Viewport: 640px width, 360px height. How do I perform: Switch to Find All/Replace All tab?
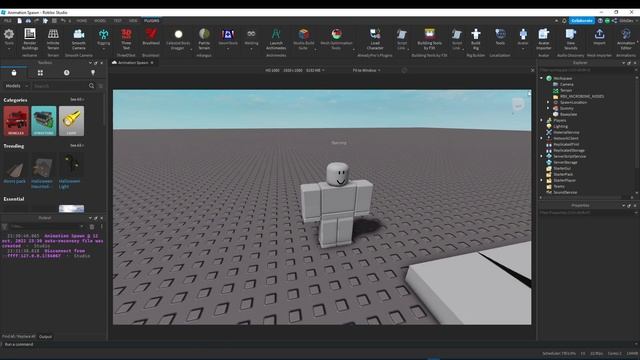[18, 337]
